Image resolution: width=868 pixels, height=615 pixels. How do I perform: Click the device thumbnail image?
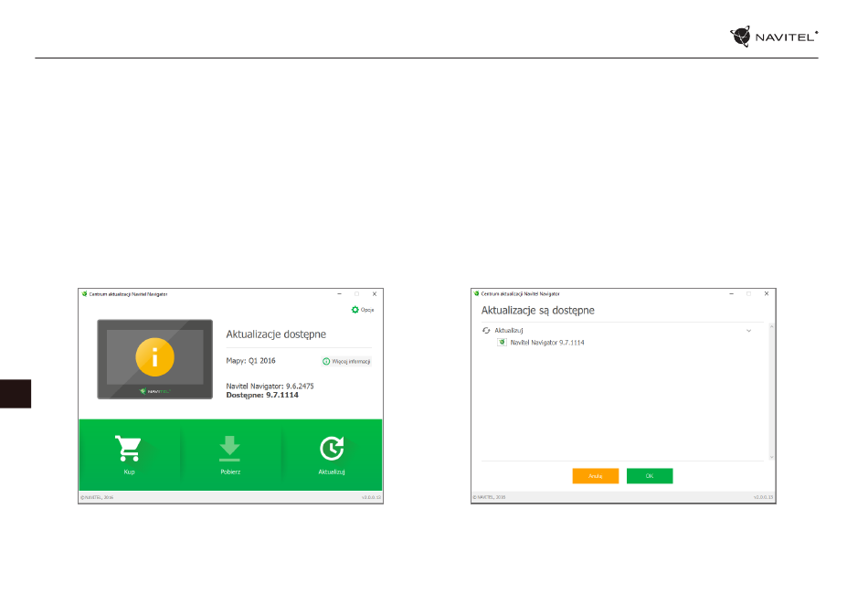pos(155,359)
